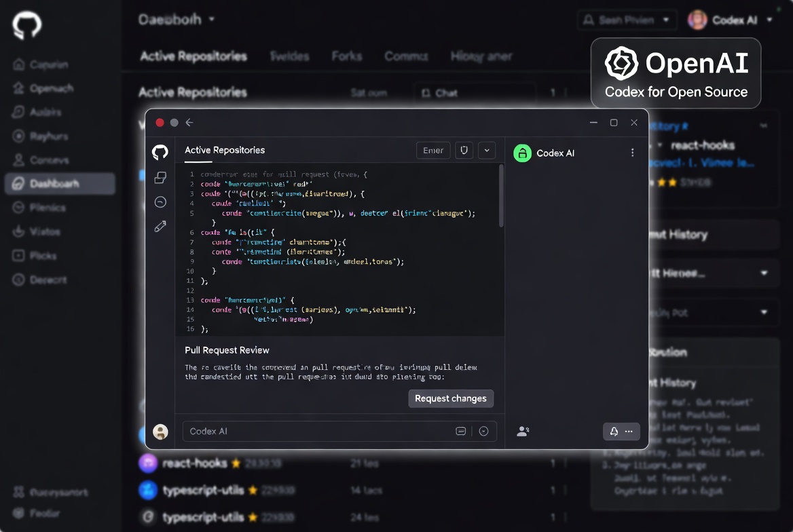Open Vistos item in the left sidebar
Screen dimensions: 793x532
pyautogui.click(x=37, y=231)
